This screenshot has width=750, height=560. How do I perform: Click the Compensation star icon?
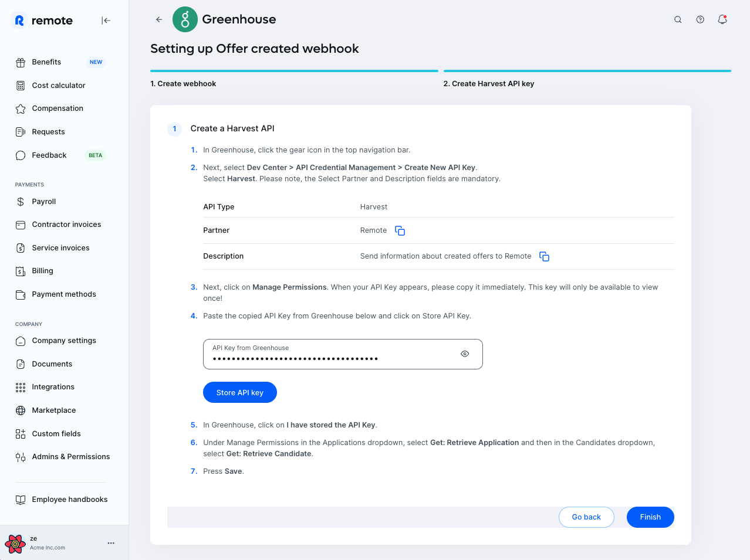click(21, 108)
